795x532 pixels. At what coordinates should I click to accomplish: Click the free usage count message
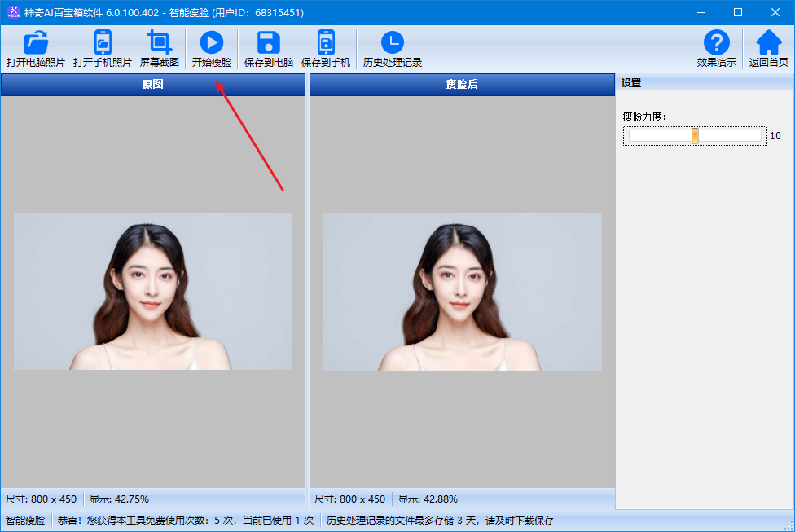tap(186, 520)
